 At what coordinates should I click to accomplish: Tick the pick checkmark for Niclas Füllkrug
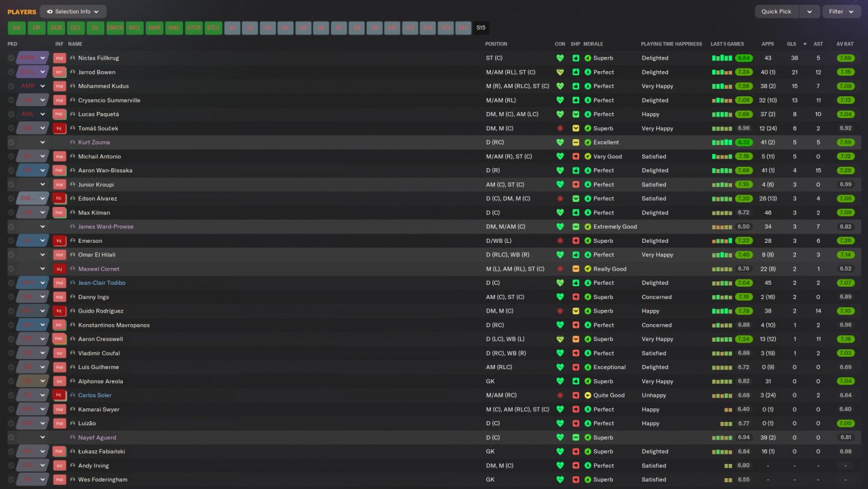coord(12,58)
